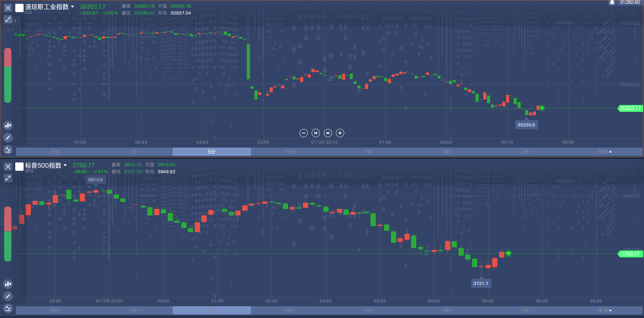The image size is (644, 318).
Task: Click the 01/28 00:10 time axis label
Action: pyautogui.click(x=324, y=142)
